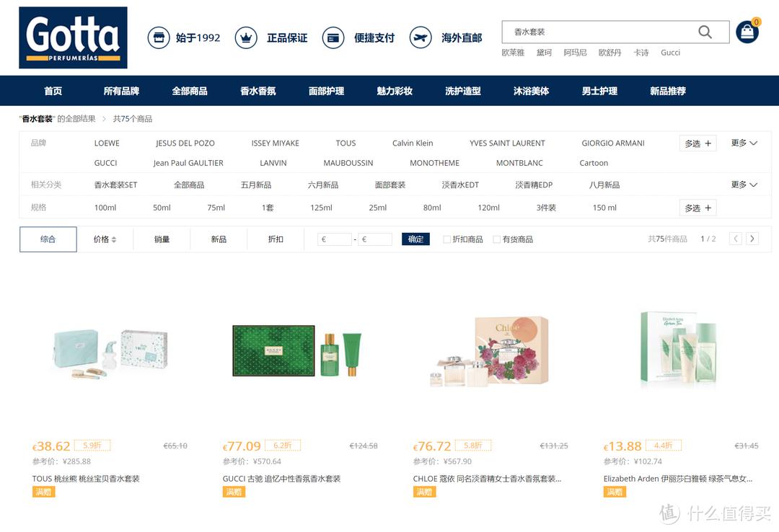Open product title GUCCI 古驰 追忆中性香氛香水套装
The image size is (779, 532).
click(282, 479)
